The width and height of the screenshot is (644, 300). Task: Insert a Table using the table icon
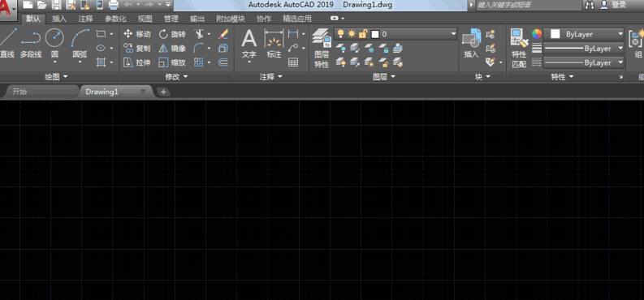click(x=293, y=62)
